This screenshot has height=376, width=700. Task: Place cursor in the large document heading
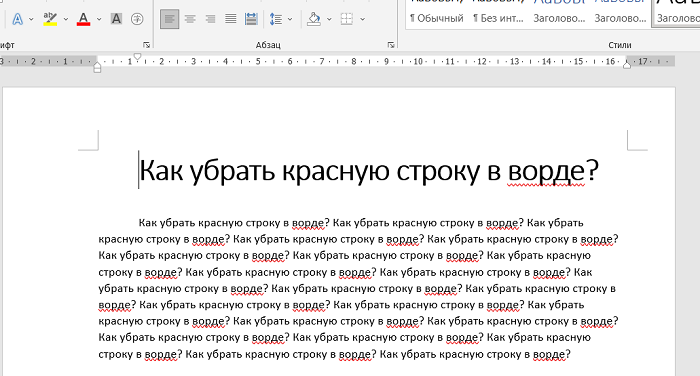[368, 171]
